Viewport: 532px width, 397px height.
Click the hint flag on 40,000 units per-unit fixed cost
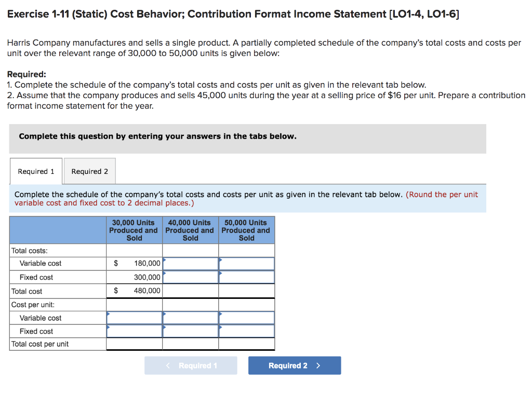click(x=165, y=327)
